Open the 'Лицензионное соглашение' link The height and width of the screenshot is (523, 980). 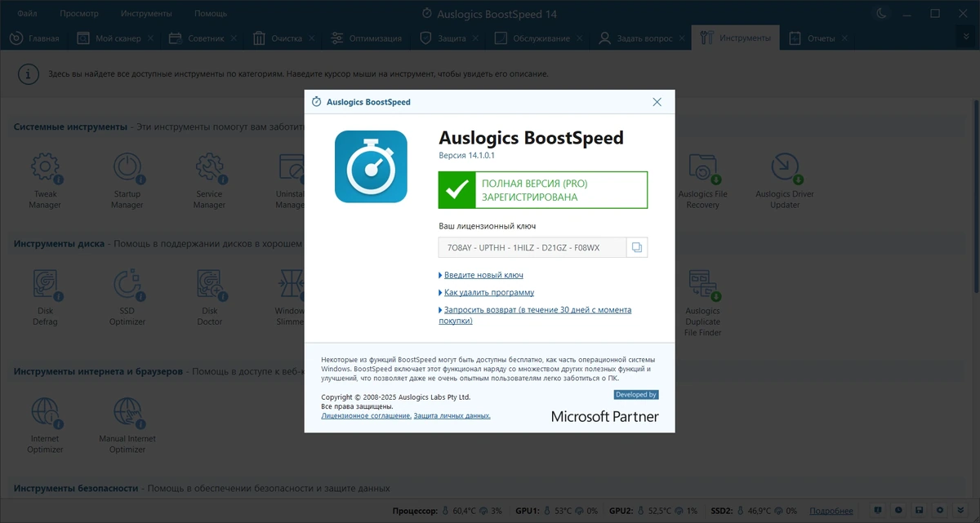(366, 415)
